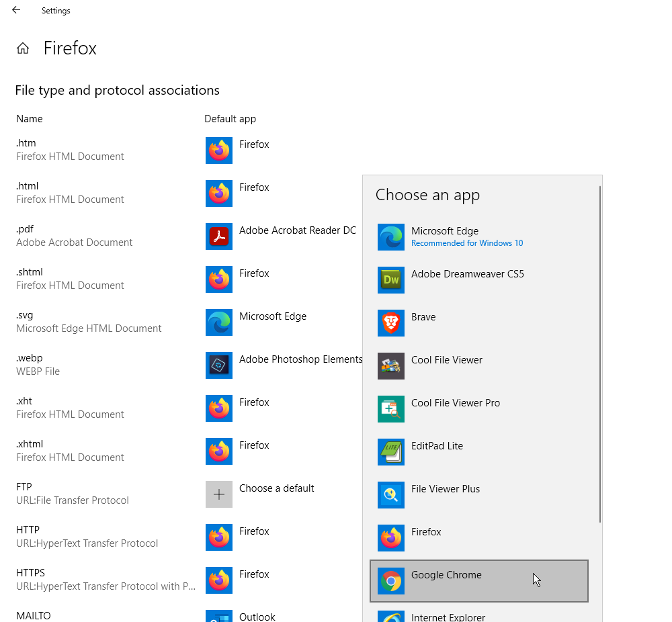Viewport: 672px width, 622px height.
Task: Select the Adobe Dreamweaver CS5 icon
Action: (391, 280)
